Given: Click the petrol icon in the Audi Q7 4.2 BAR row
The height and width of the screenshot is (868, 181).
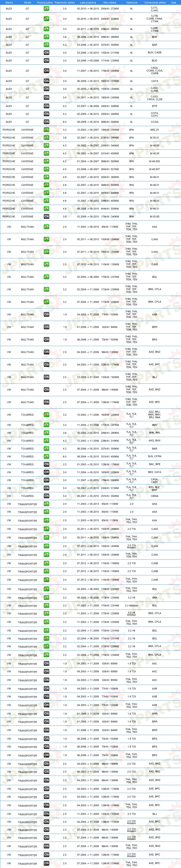Looking at the screenshot, I should click(x=46, y=45).
